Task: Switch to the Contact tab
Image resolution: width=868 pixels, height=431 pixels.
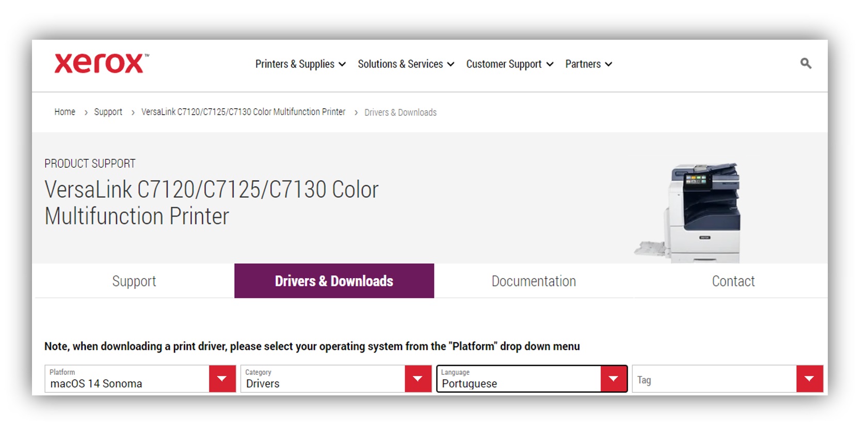Action: point(733,281)
